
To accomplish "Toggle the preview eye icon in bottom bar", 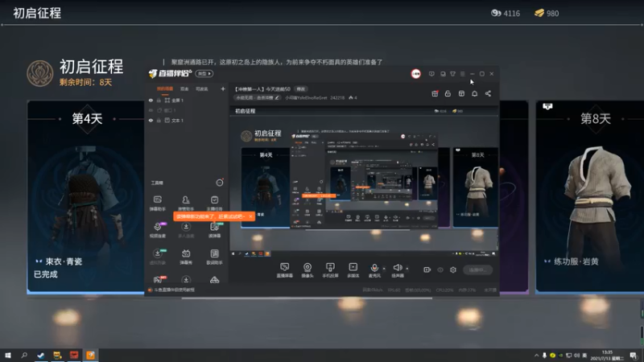I will pos(440,269).
